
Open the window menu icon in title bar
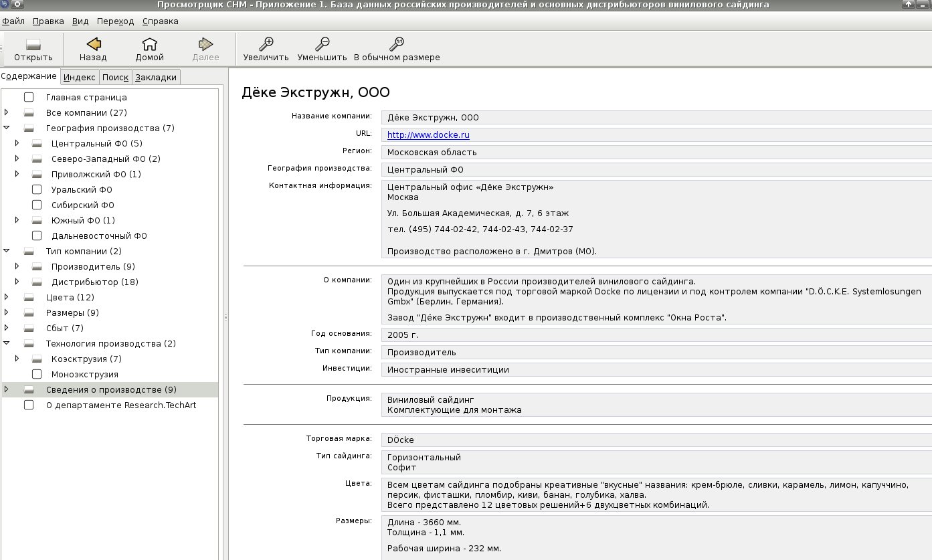(x=6, y=5)
